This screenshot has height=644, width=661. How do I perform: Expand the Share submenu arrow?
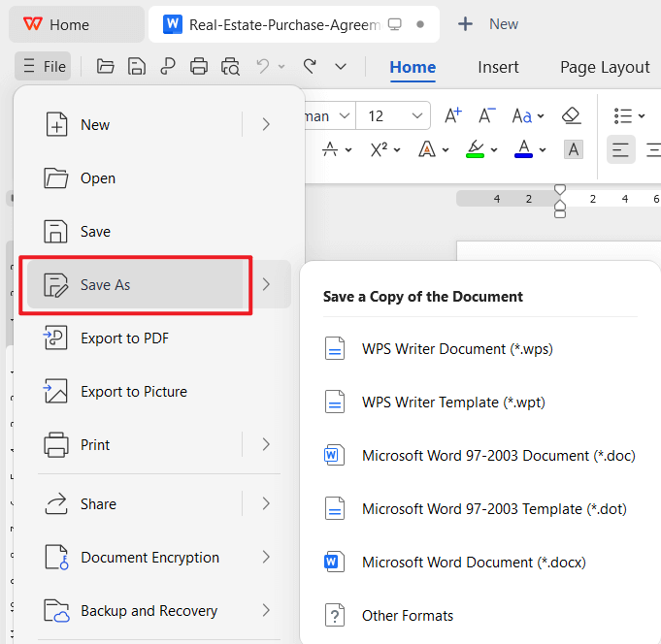pyautogui.click(x=266, y=503)
